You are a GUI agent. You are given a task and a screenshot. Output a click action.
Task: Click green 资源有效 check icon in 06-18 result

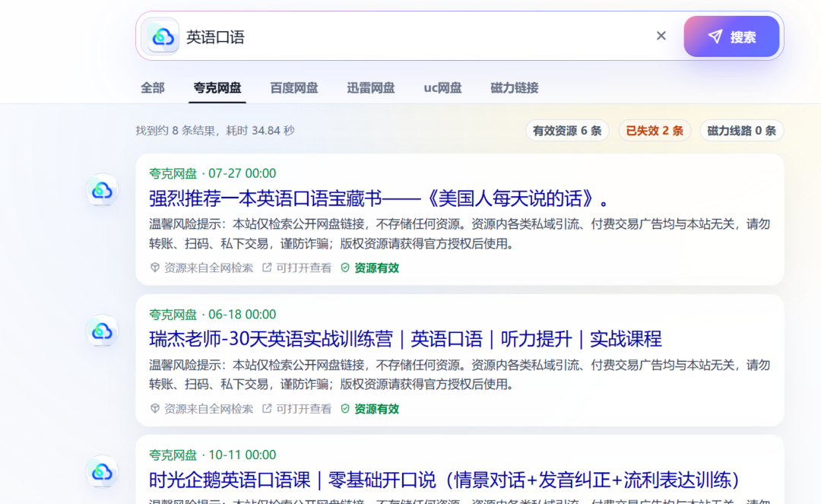coord(345,408)
